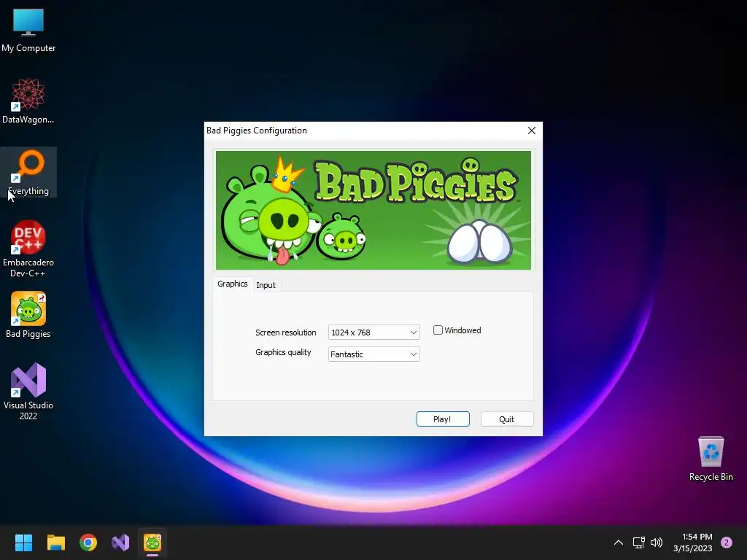The height and width of the screenshot is (560, 747).
Task: Click the Bad Piggies banner image
Action: click(373, 210)
